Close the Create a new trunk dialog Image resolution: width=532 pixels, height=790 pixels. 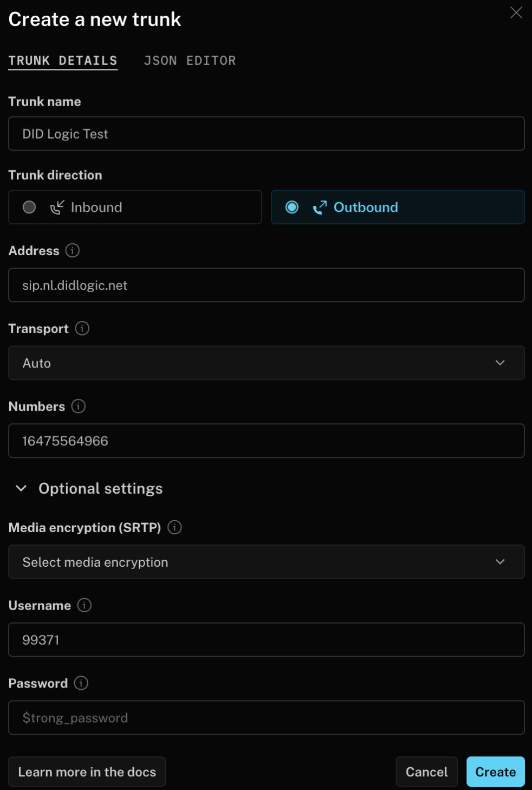click(x=516, y=12)
